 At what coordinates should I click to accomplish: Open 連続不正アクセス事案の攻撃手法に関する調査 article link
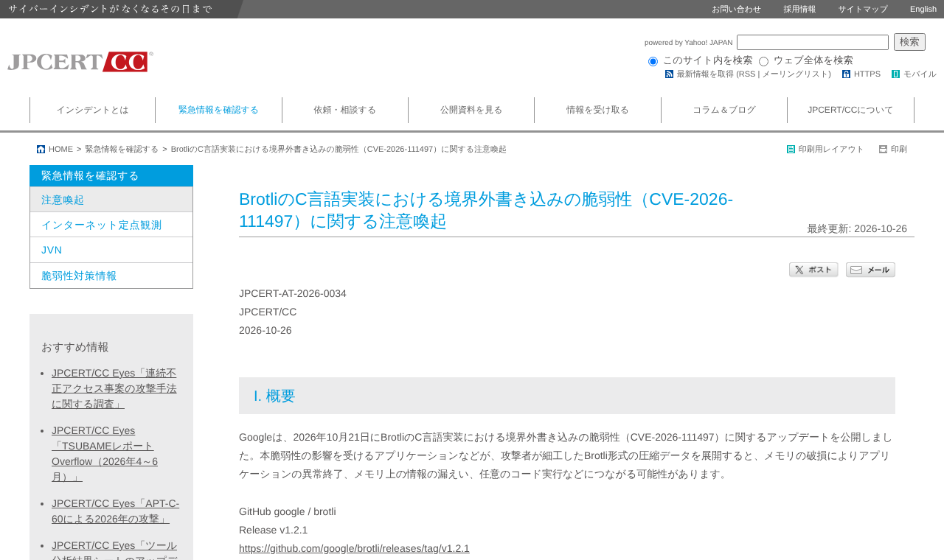(x=114, y=388)
